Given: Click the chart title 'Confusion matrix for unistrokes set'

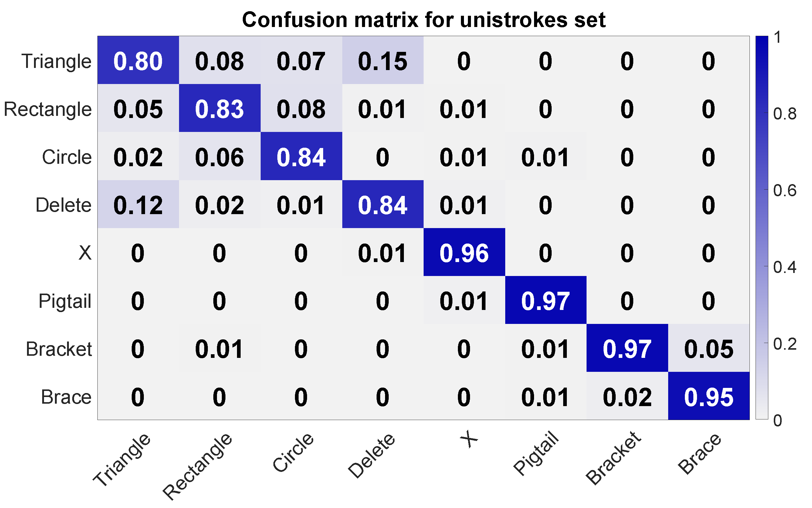Looking at the screenshot, I should pos(424,19).
